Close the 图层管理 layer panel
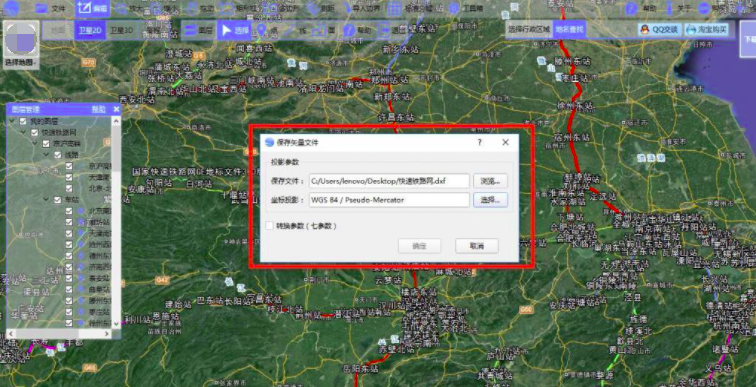 (x=116, y=109)
